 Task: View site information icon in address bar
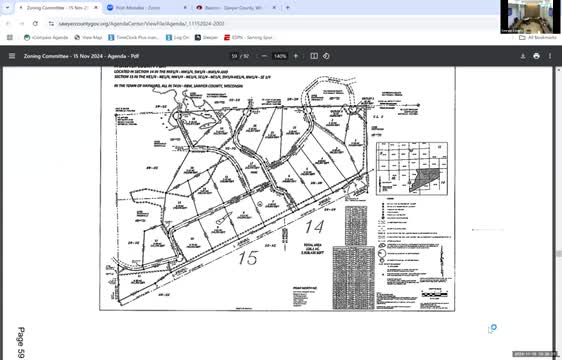(51, 24)
